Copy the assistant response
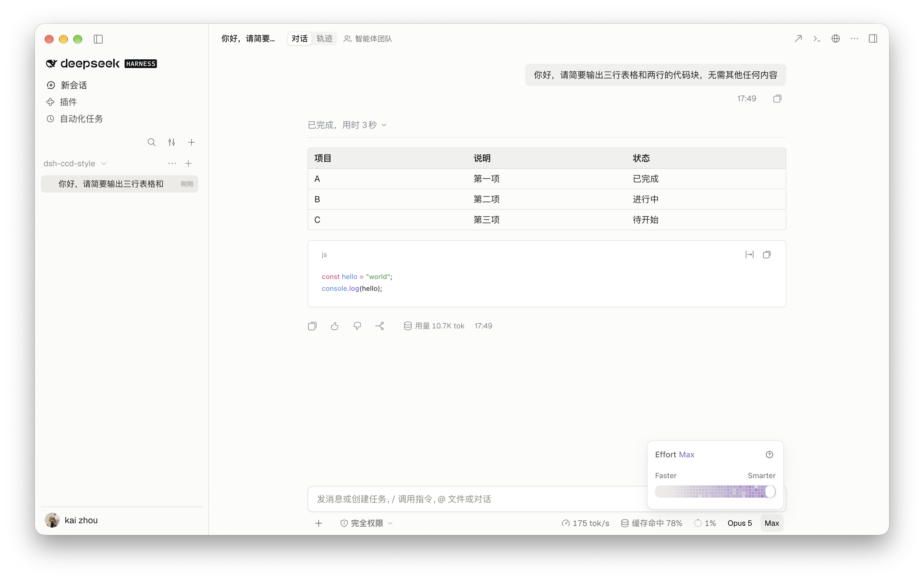 coord(312,326)
